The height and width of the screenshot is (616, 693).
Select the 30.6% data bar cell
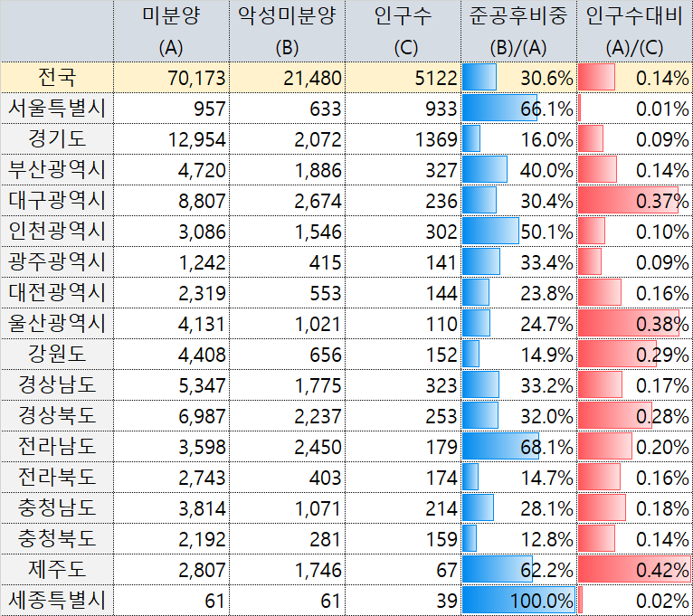pos(519,77)
